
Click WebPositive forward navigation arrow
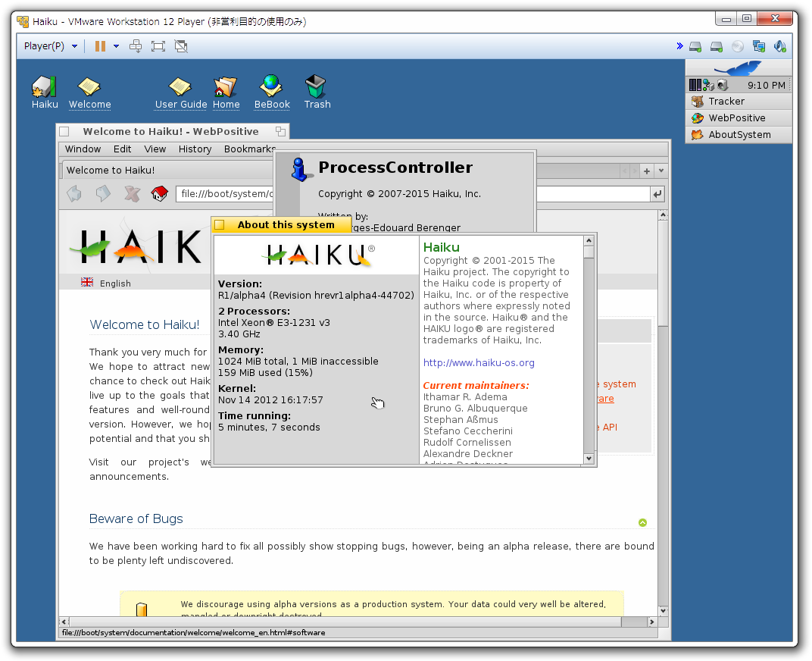point(103,194)
